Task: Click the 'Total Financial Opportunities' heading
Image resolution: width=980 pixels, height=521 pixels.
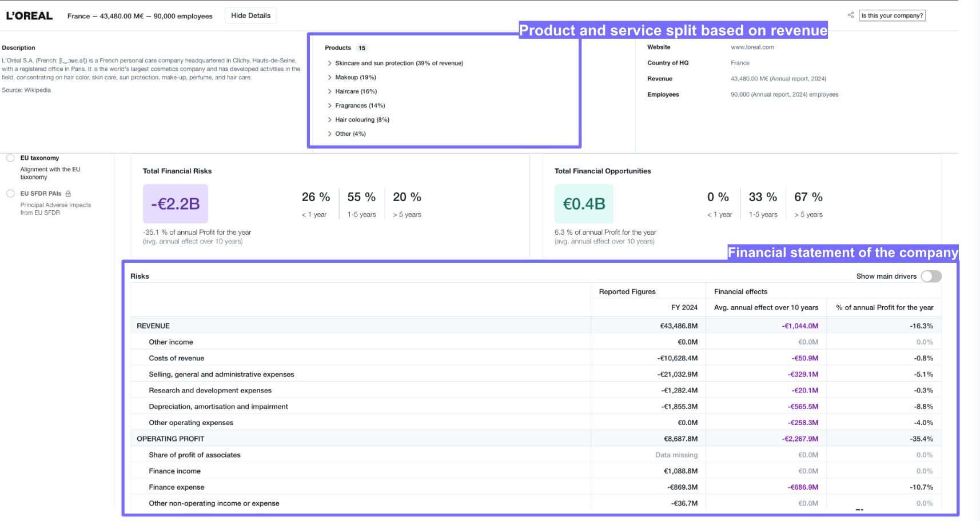Action: point(603,171)
